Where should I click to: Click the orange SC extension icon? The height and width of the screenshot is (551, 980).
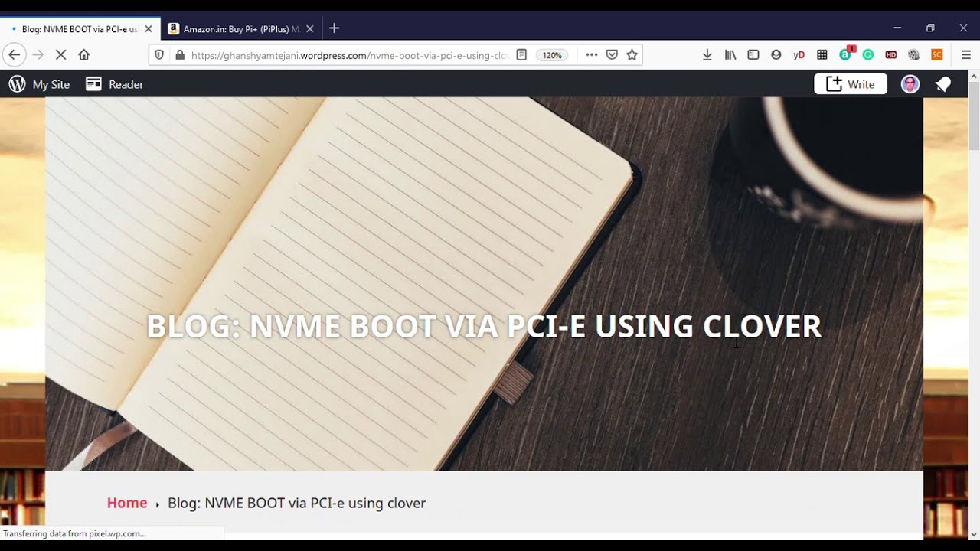click(936, 55)
